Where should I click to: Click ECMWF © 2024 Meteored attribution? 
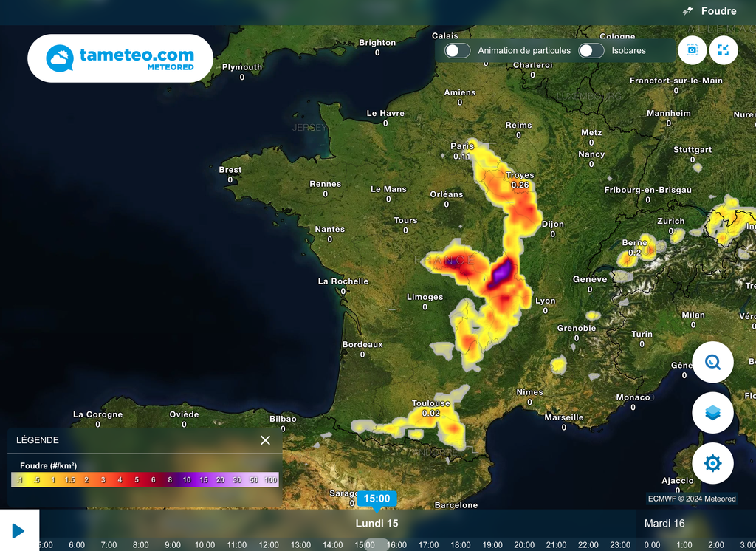click(691, 499)
